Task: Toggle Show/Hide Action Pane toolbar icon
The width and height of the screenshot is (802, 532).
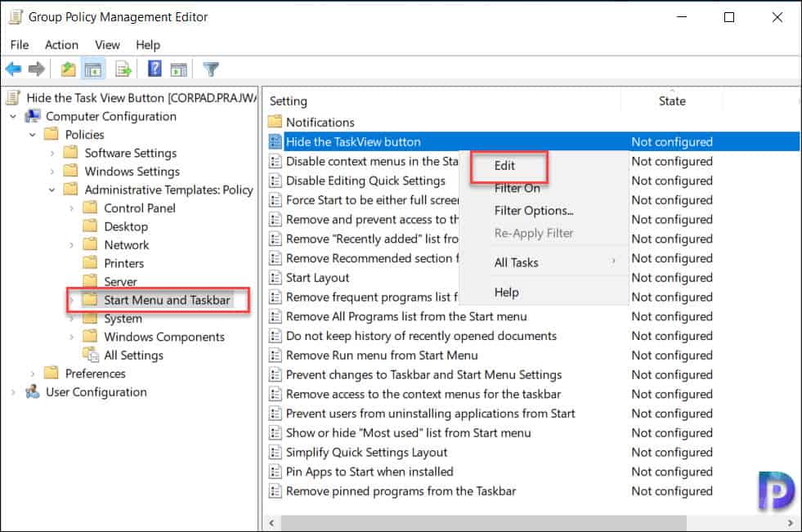Action: point(178,69)
